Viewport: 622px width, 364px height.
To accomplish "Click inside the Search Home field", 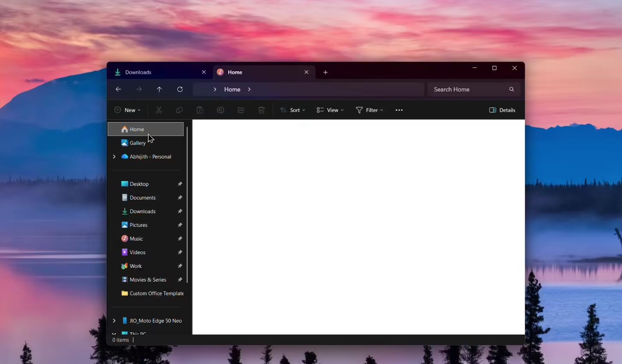I will [466, 89].
